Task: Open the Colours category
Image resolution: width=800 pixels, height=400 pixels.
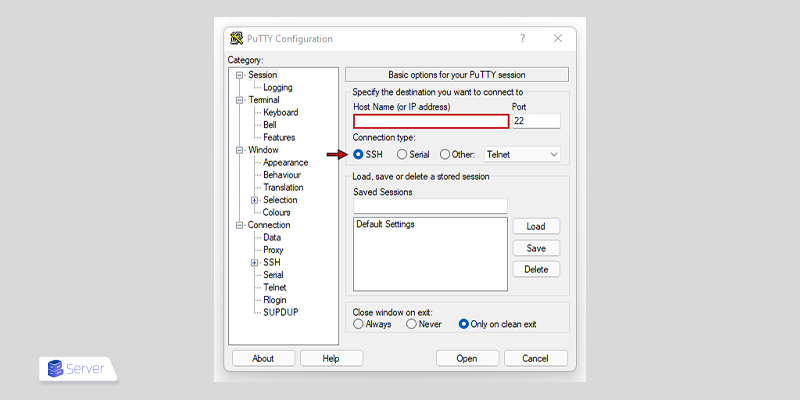Action: 277,212
